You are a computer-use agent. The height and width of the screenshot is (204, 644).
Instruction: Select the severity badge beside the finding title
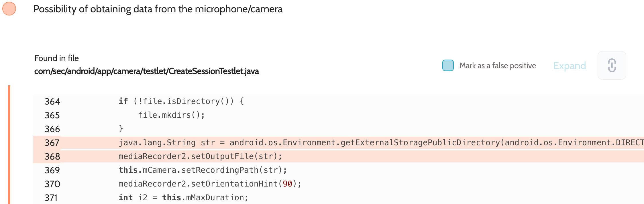click(x=9, y=9)
